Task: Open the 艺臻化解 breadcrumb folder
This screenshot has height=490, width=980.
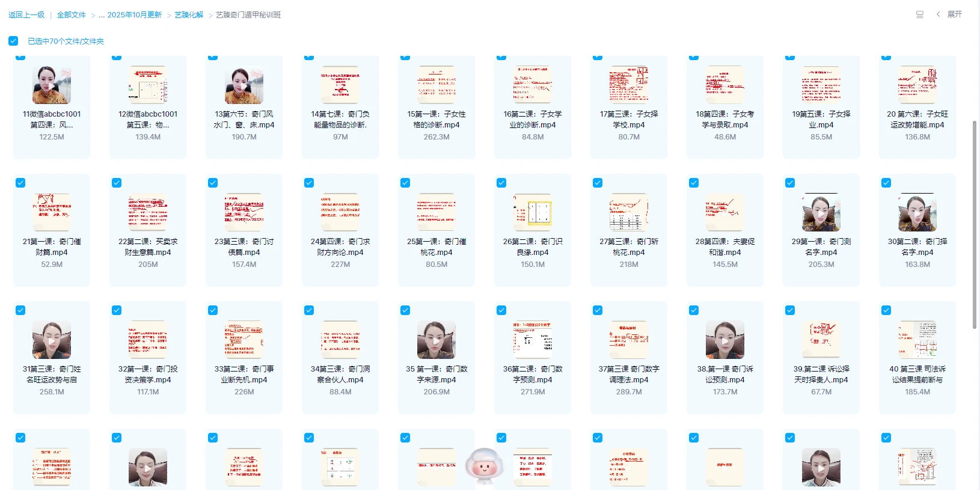Action: (x=189, y=15)
